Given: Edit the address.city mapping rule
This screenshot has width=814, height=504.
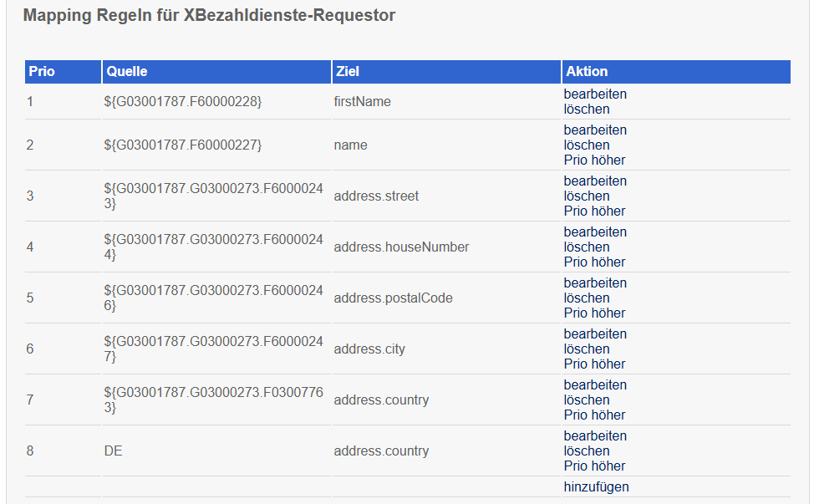Looking at the screenshot, I should (x=595, y=333).
